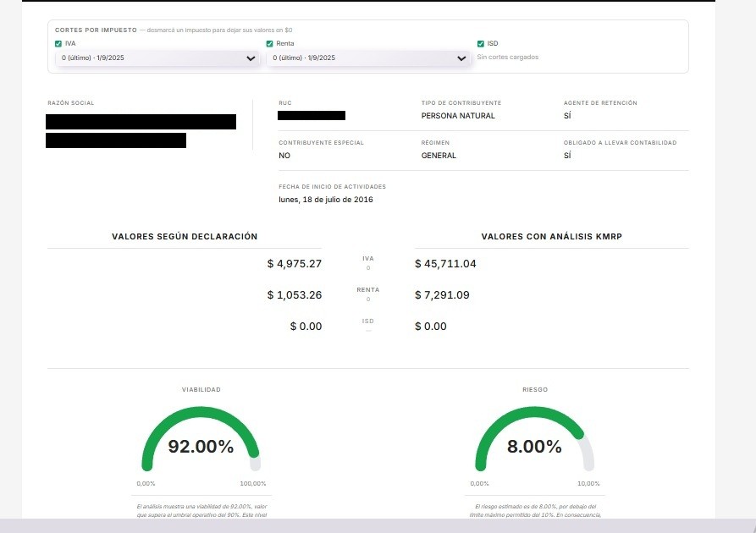Click the 'Fecha de inicio de actividades' label

click(x=332, y=187)
